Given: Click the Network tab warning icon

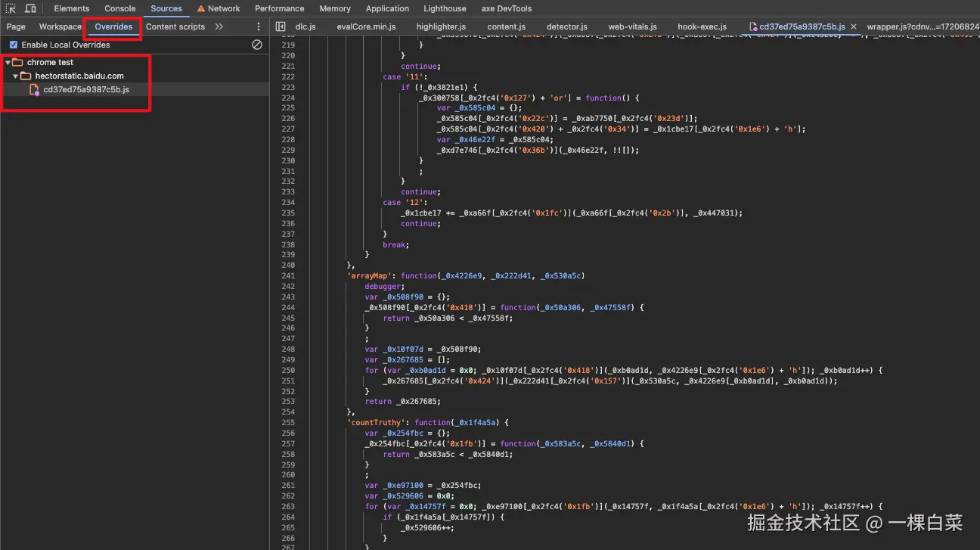Looking at the screenshot, I should [200, 8].
